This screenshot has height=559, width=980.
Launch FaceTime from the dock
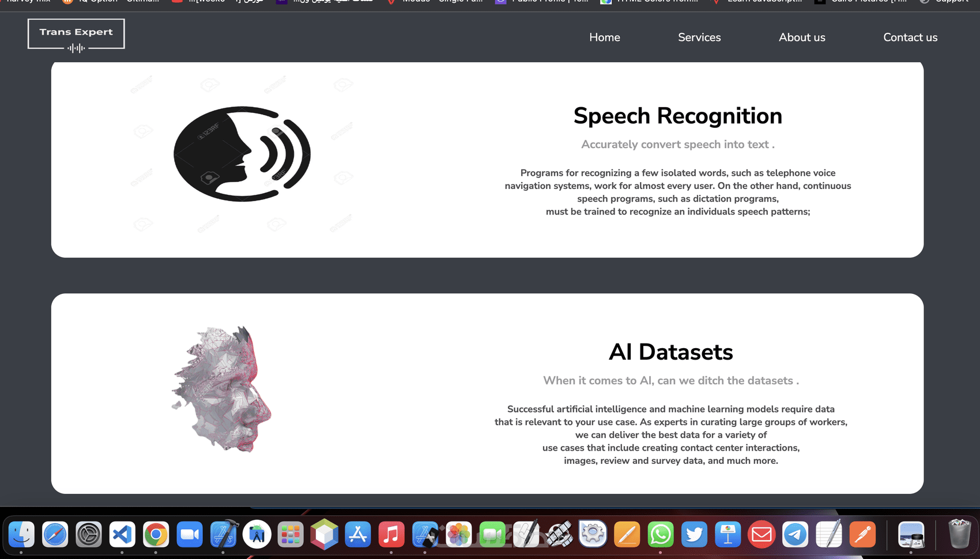coord(492,534)
